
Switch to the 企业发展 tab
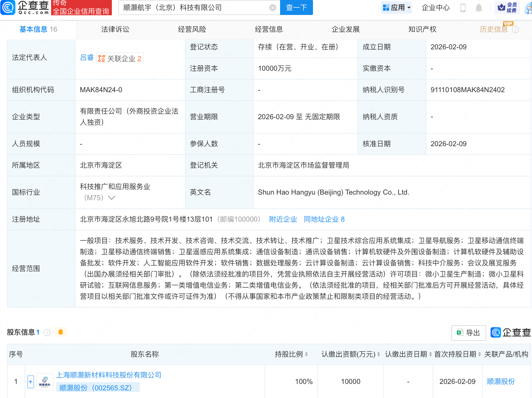346,29
